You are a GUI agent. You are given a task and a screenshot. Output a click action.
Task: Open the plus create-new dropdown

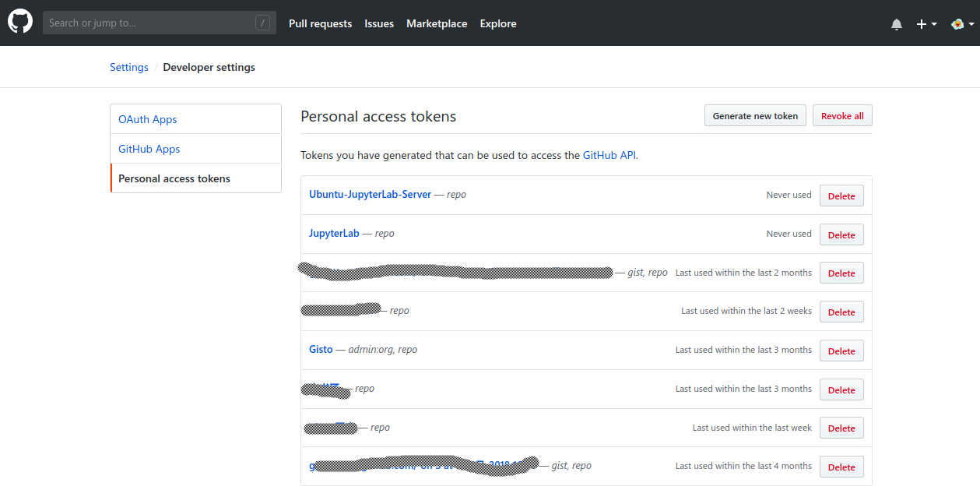click(x=926, y=24)
